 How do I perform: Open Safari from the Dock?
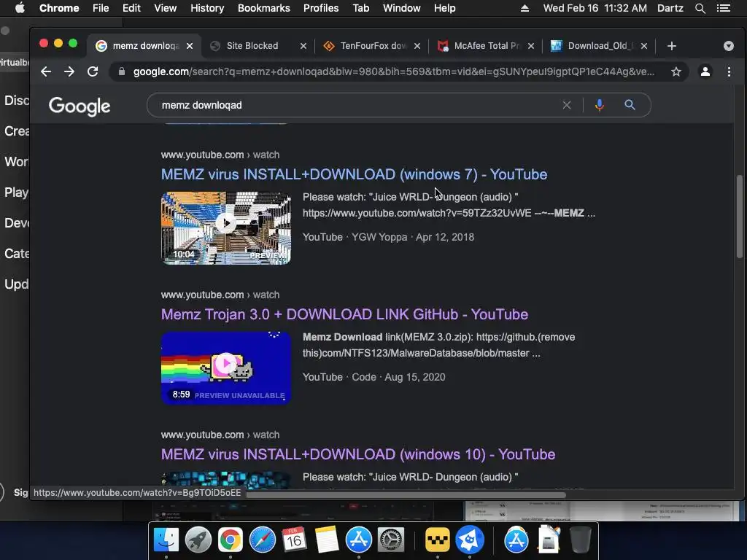coord(263,540)
